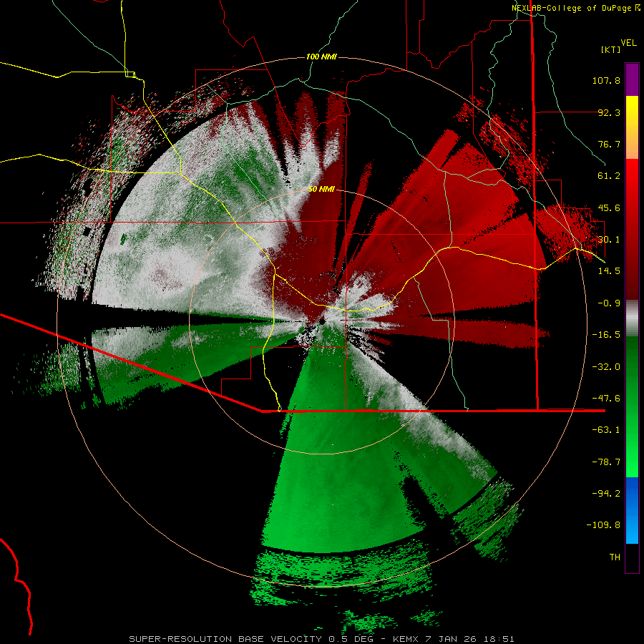This screenshot has height=644, width=644.
Task: Click the blue segment of velocity color bar
Action: [632, 510]
